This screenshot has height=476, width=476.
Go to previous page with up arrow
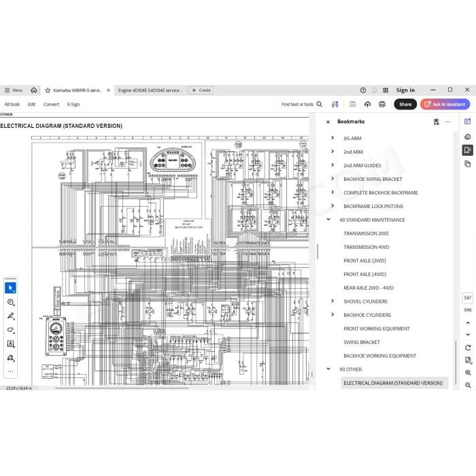pos(468,323)
